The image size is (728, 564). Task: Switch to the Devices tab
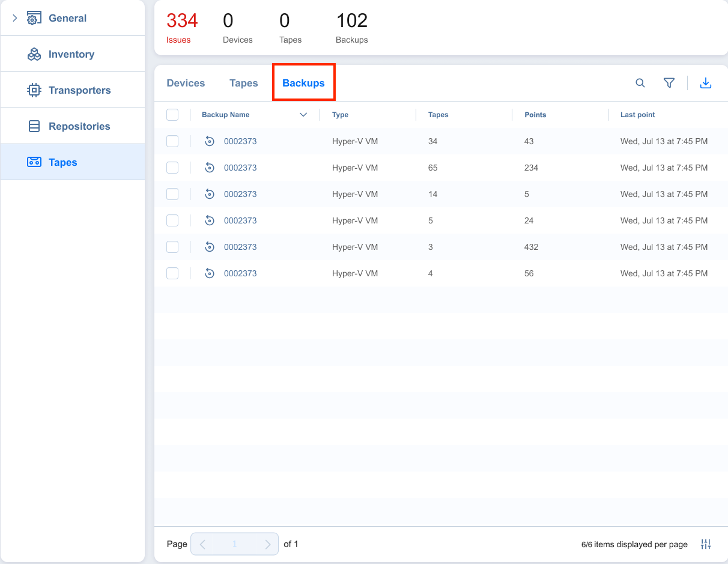pyautogui.click(x=186, y=83)
